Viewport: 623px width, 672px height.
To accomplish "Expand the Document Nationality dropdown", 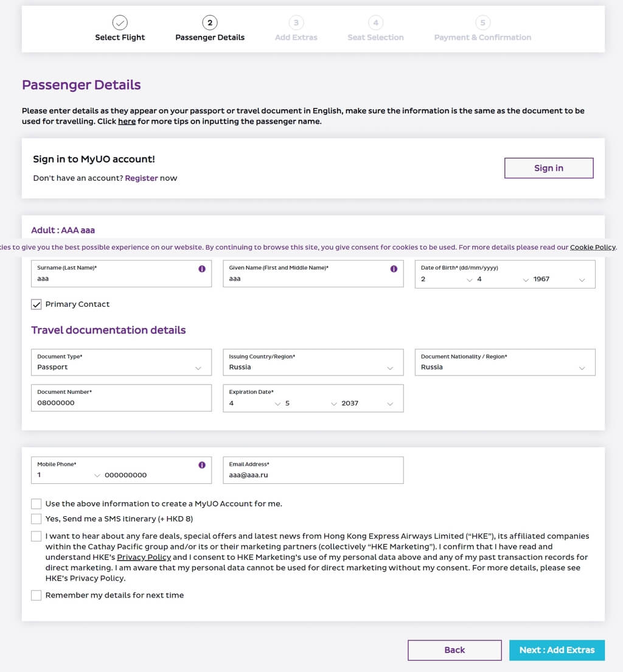I will (505, 362).
